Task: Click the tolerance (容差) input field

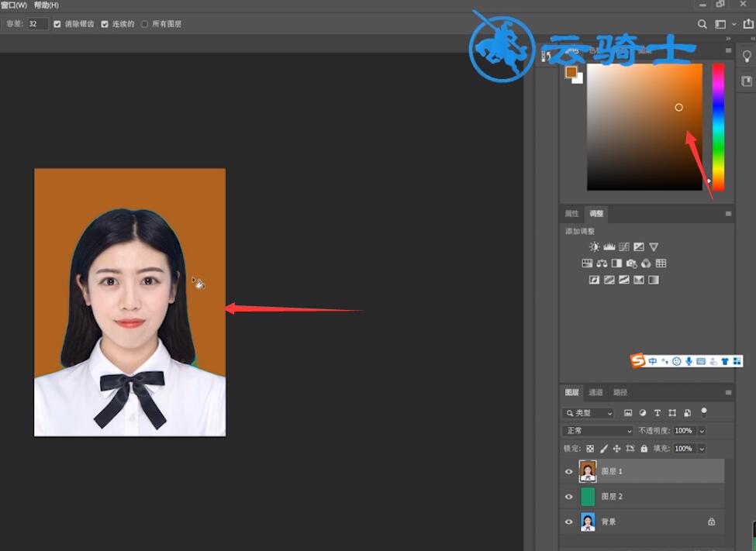Action: click(38, 23)
